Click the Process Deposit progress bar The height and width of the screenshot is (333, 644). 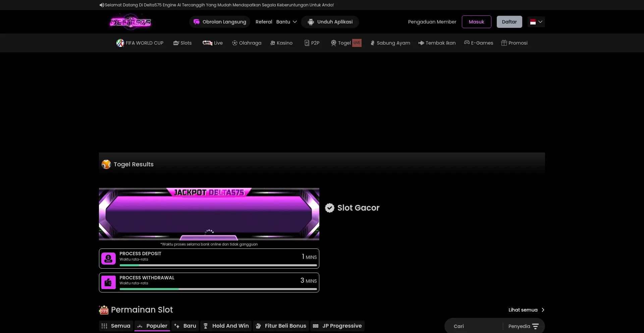coord(218,265)
